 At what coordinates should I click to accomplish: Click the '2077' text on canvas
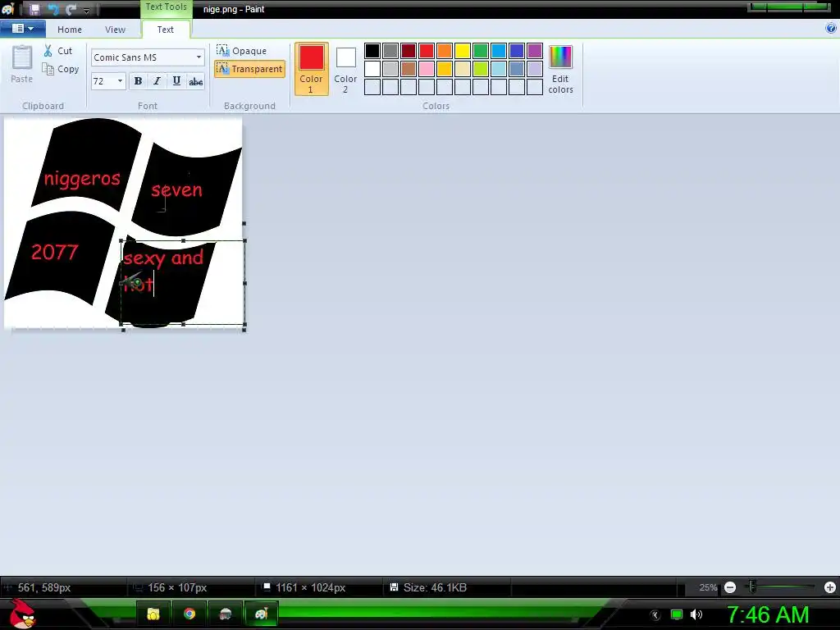click(x=55, y=252)
